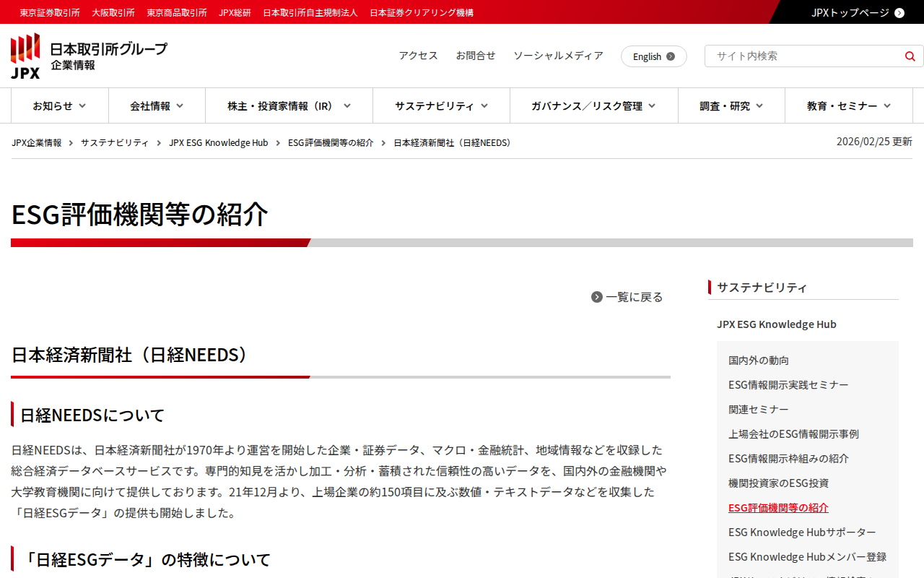The image size is (924, 578).
Task: Open ESG情報開示枠組みの紹介 in the sidebar
Action: point(788,459)
